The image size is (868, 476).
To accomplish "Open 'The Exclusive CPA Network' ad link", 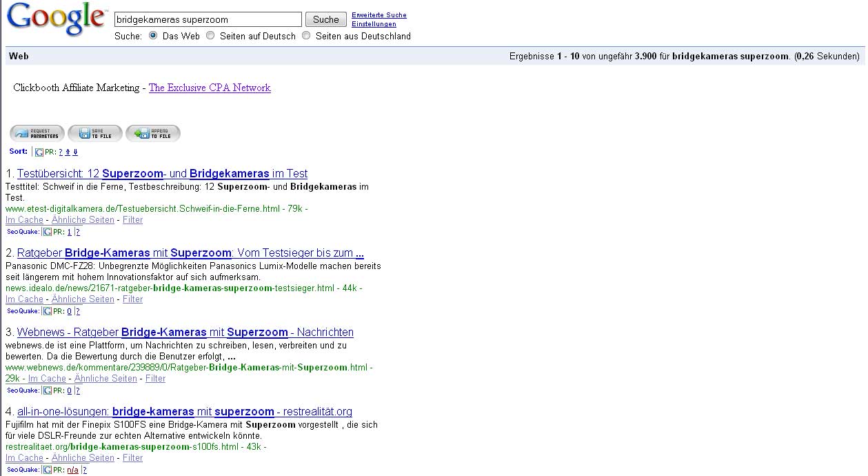I will pos(210,88).
